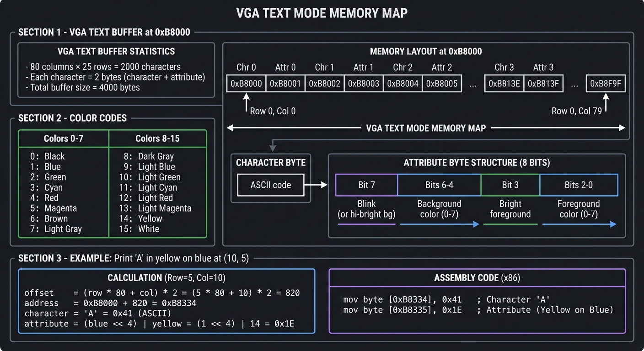Click the ellipsis between memory cells
Screen dimensions: 644x351
pos(473,83)
